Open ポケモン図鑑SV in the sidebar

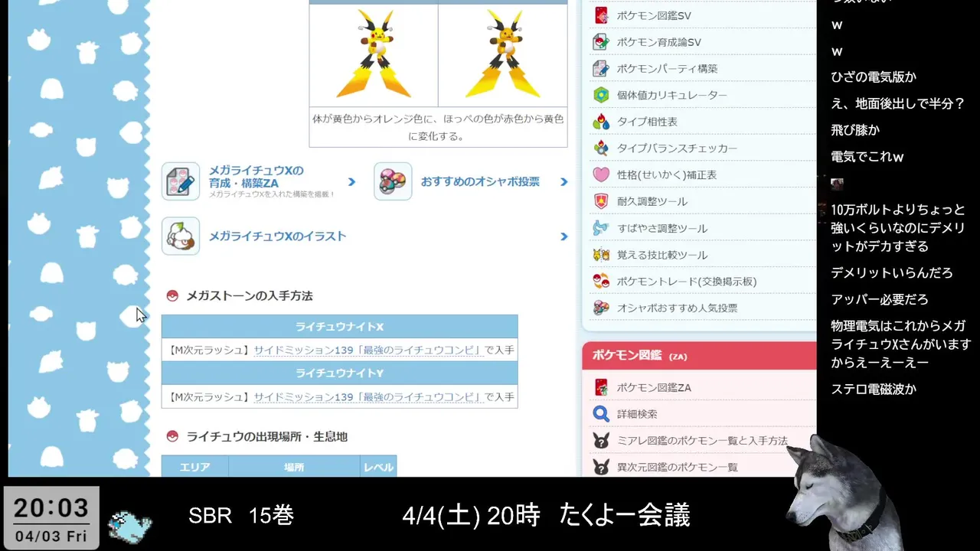pyautogui.click(x=654, y=15)
